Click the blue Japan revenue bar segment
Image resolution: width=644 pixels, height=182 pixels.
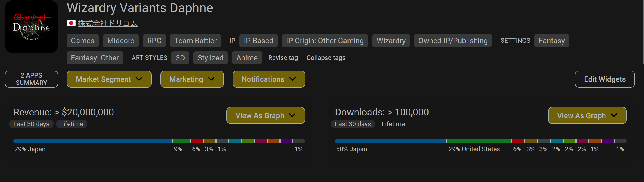coord(93,141)
